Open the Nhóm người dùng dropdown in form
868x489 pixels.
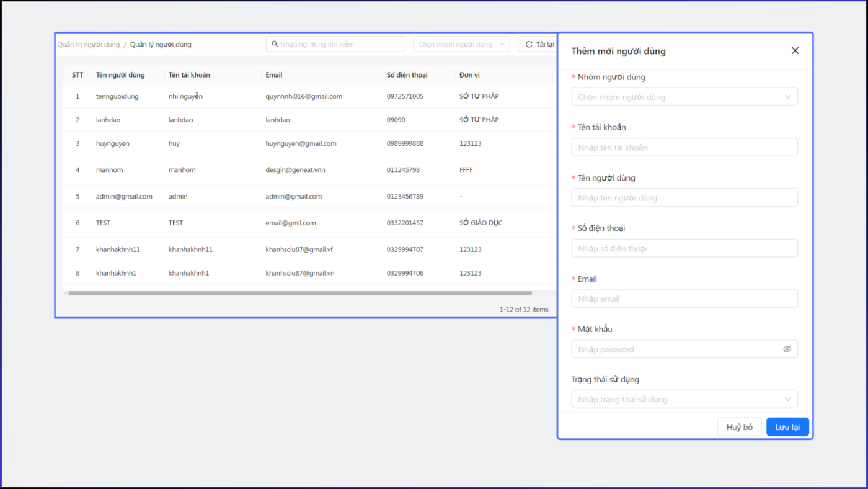[684, 97]
